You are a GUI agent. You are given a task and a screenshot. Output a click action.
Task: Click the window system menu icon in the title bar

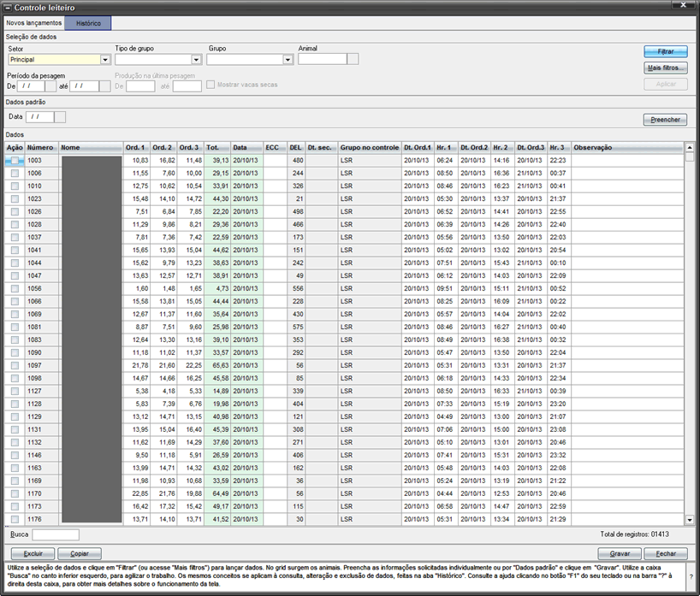tap(8, 8)
